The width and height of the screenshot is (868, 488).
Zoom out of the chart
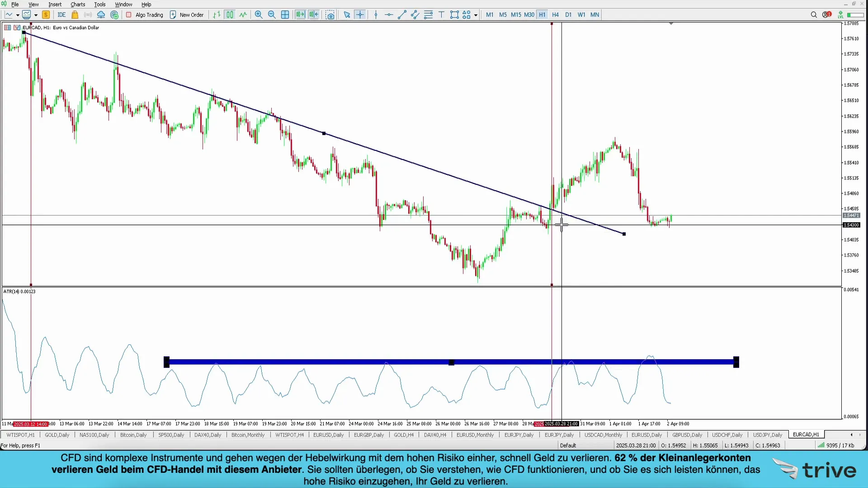click(272, 14)
